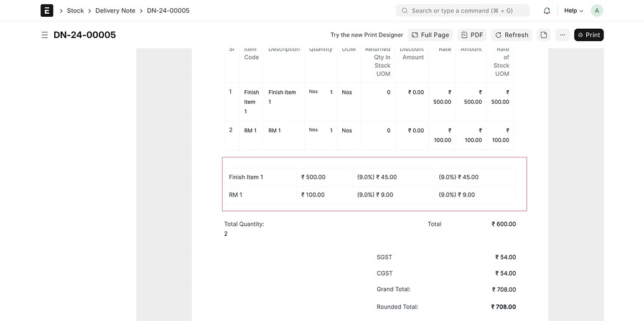Click the DN-24-00005 page title
The image size is (644, 321).
coord(85,35)
